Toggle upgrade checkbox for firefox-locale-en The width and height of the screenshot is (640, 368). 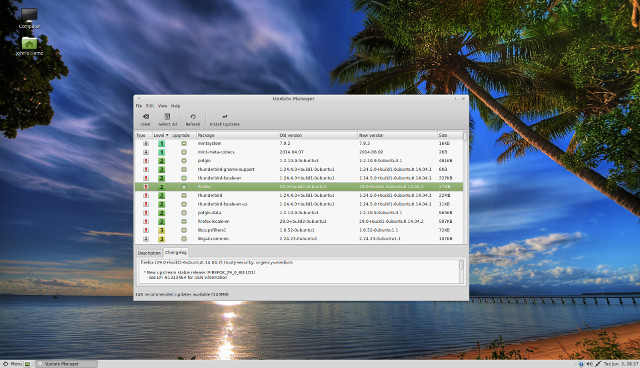click(184, 222)
